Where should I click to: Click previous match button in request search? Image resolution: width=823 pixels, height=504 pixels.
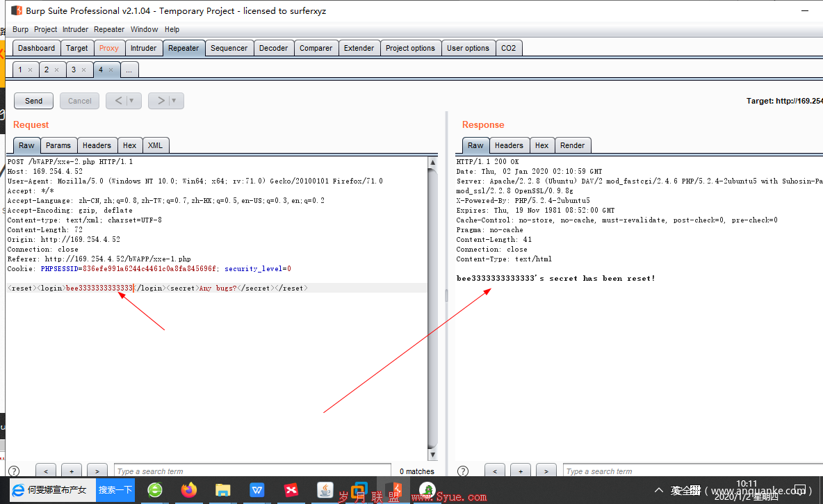(46, 471)
